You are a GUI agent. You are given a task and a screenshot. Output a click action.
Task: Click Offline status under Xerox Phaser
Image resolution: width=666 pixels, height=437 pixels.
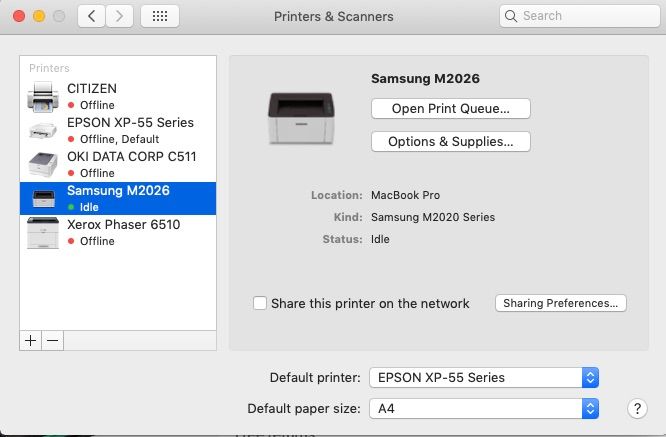(x=97, y=241)
